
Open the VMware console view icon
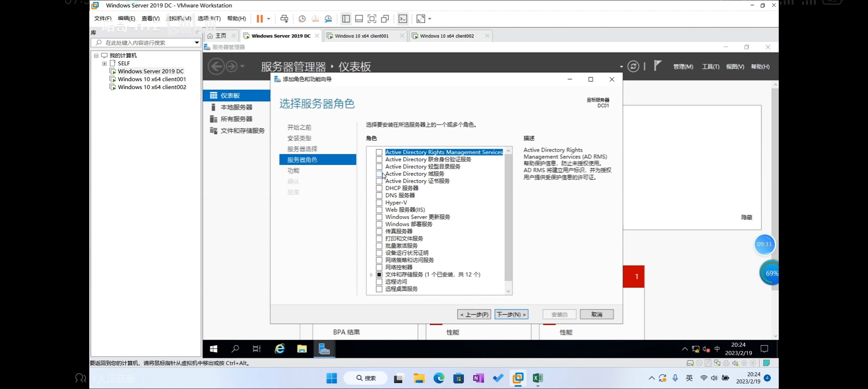[x=403, y=19]
